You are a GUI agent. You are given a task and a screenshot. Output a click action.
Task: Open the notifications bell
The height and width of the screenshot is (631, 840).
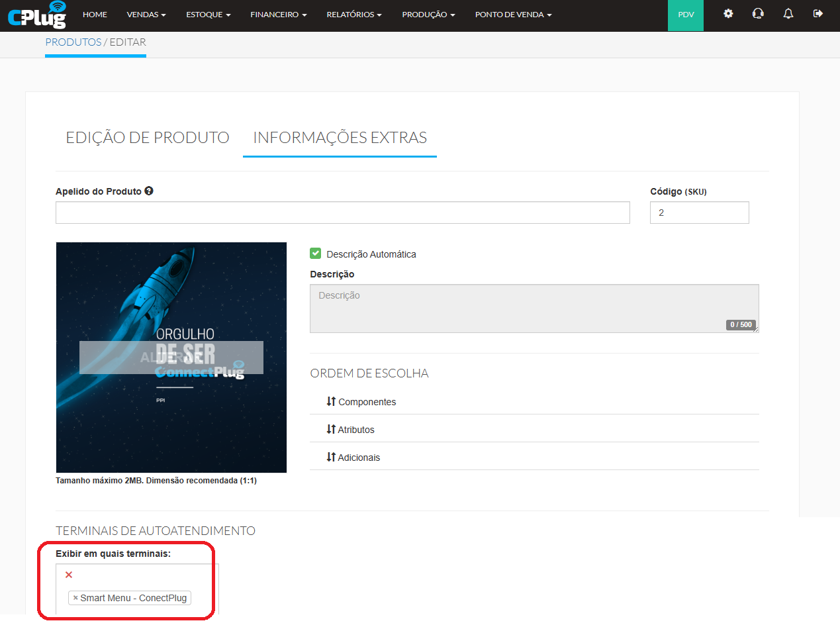point(788,14)
